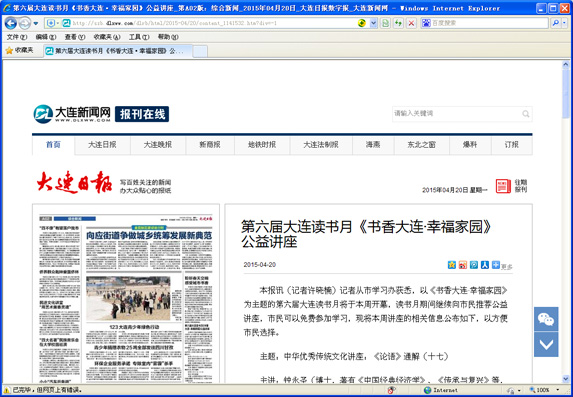
Task: Click the Baidu paw search provider icon
Action: [x=426, y=23]
